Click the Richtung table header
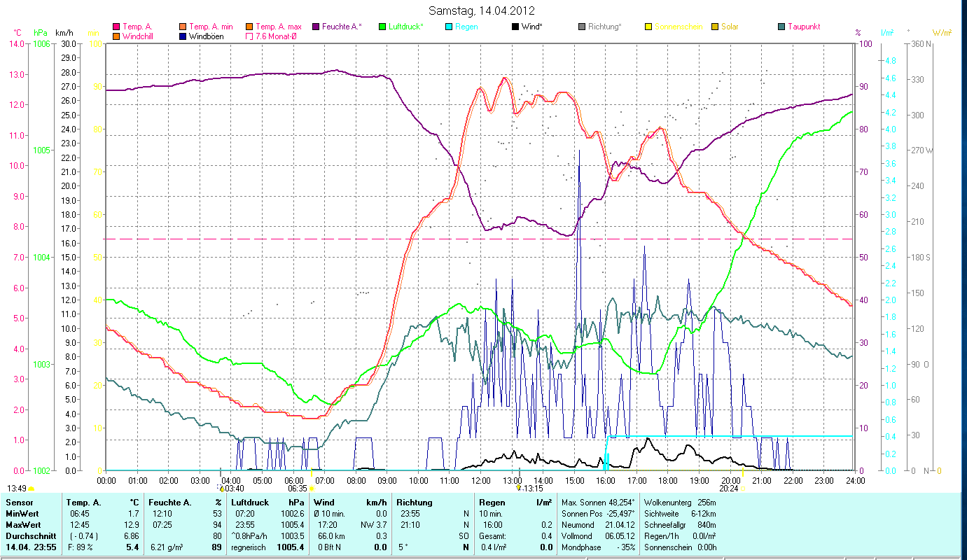This screenshot has height=560, width=967. (415, 503)
